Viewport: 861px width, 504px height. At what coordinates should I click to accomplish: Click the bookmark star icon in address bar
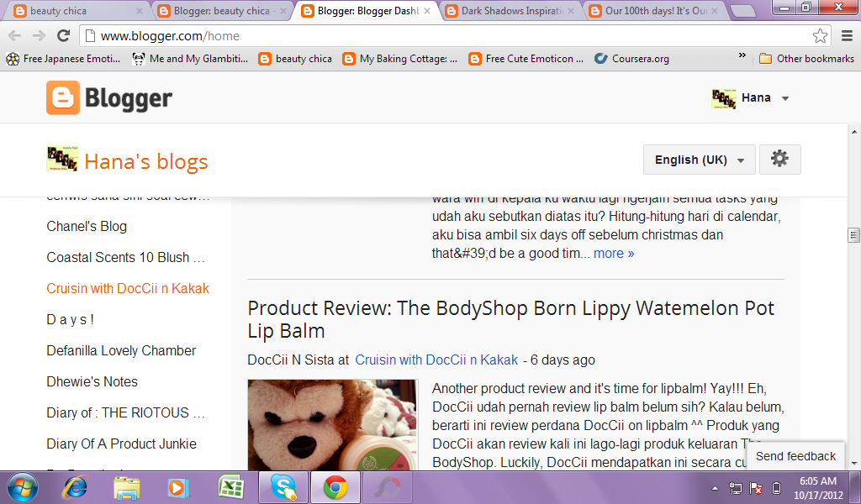pos(820,36)
